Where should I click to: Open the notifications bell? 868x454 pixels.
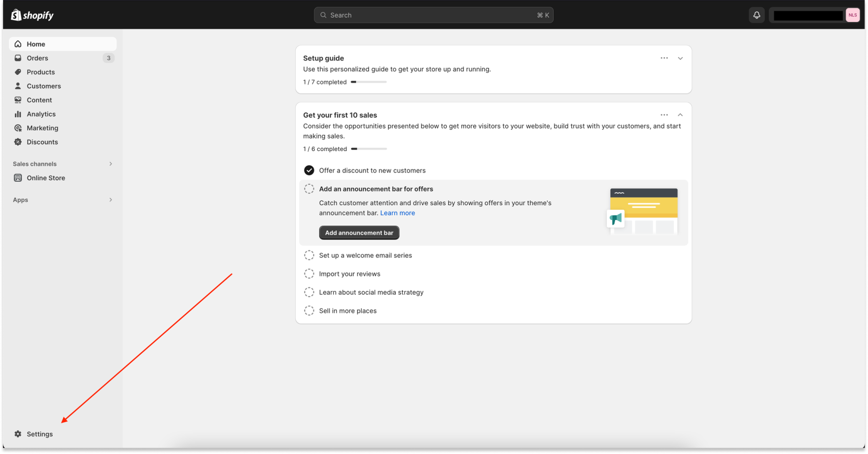757,15
